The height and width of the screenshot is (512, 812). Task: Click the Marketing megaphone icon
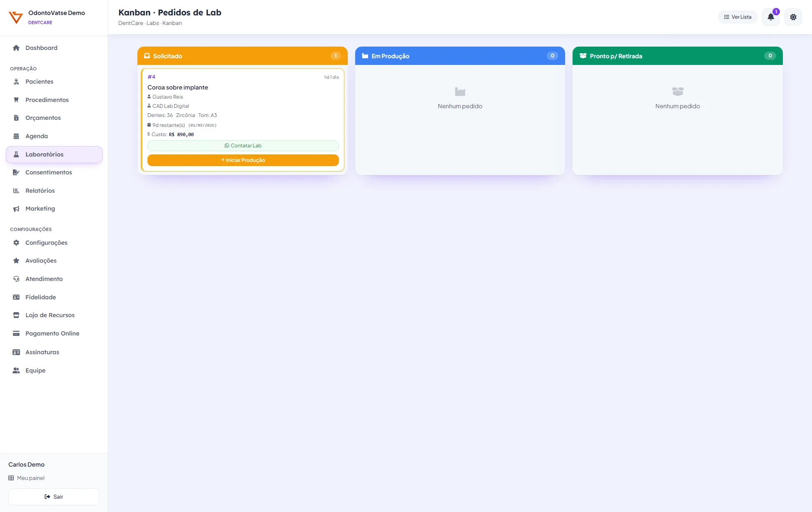click(x=16, y=209)
